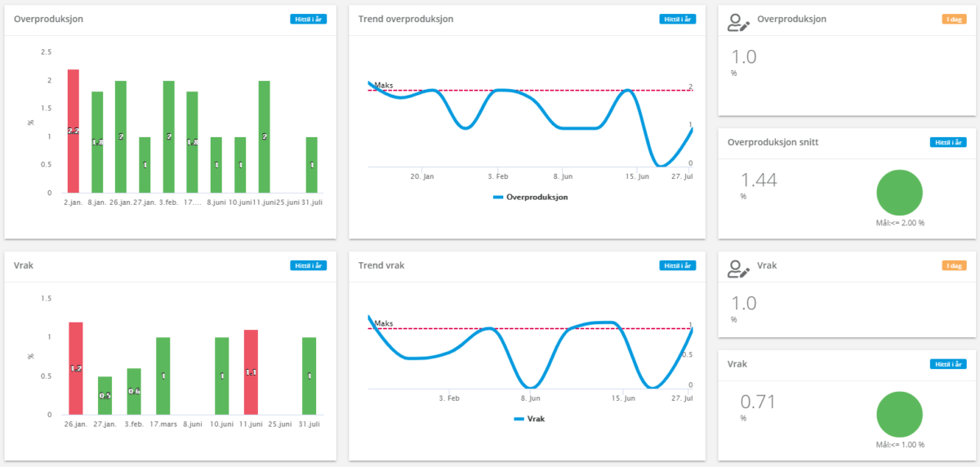Screen dimensions: 980x467
Task: Click the green bar for 31.juli in Overproduksjon
Action: (x=312, y=165)
